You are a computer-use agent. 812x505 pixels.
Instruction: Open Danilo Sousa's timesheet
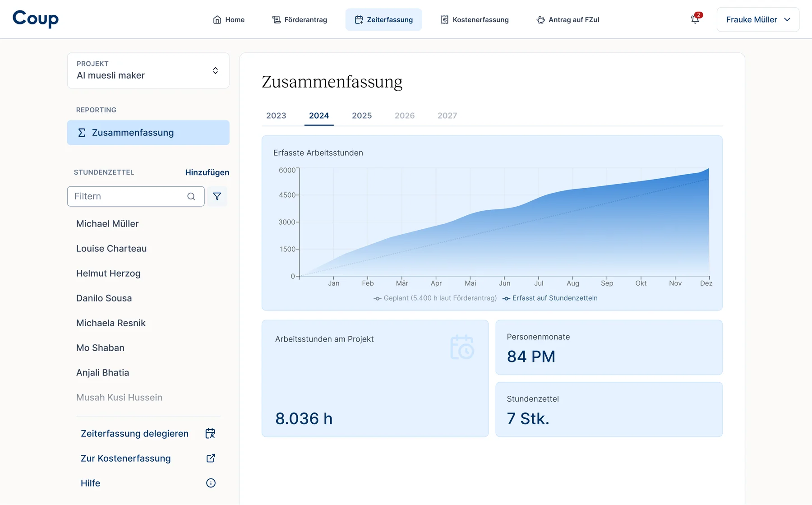point(104,298)
